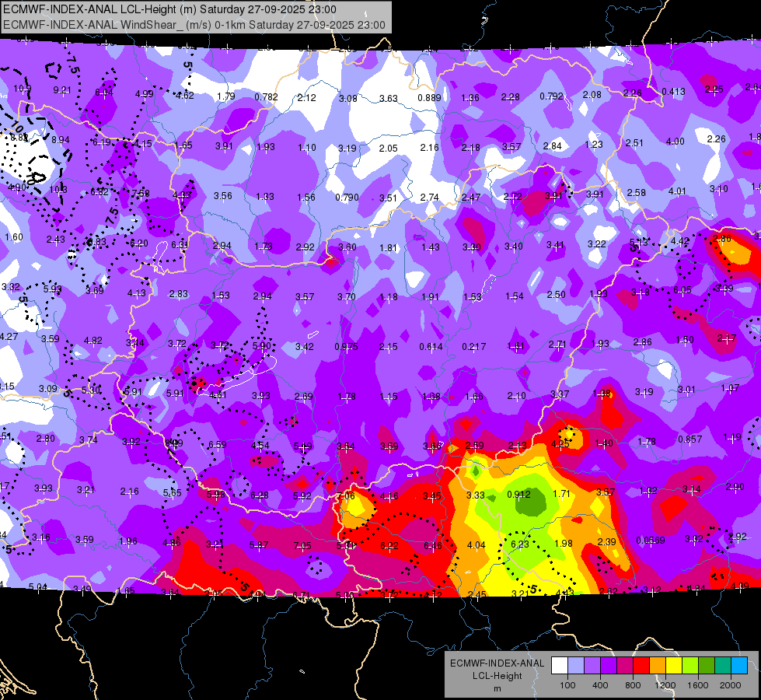
Task: Click the 1600 tick label in legend
Action: click(698, 685)
